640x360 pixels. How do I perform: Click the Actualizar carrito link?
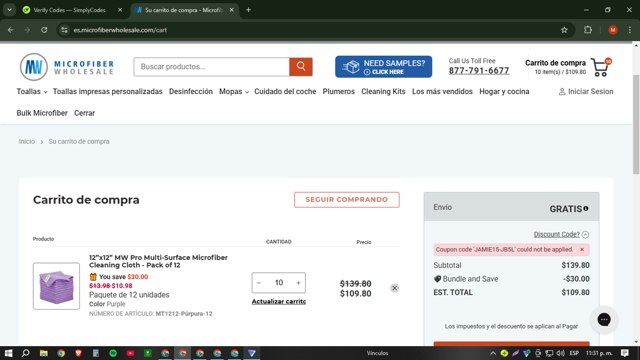[x=279, y=301]
